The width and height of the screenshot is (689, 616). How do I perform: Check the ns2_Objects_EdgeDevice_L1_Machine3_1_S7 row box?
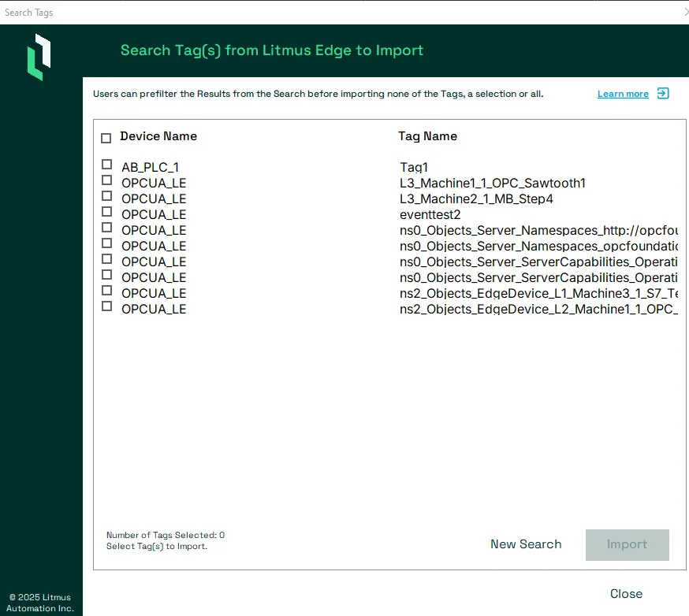coord(106,291)
